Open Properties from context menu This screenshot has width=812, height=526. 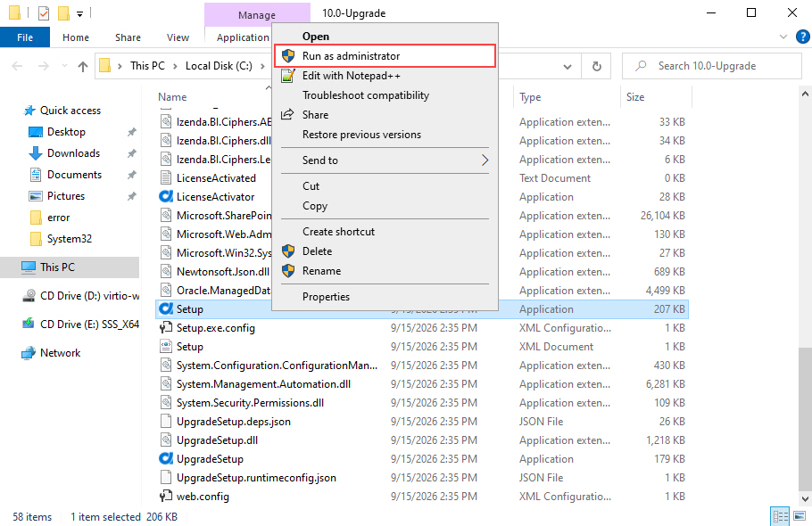[x=385, y=297]
